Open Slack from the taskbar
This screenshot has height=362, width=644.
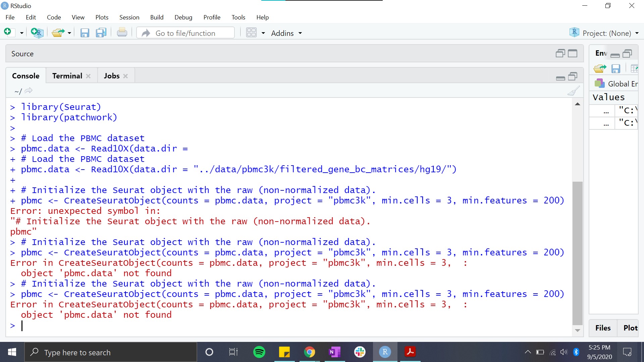pyautogui.click(x=360, y=352)
